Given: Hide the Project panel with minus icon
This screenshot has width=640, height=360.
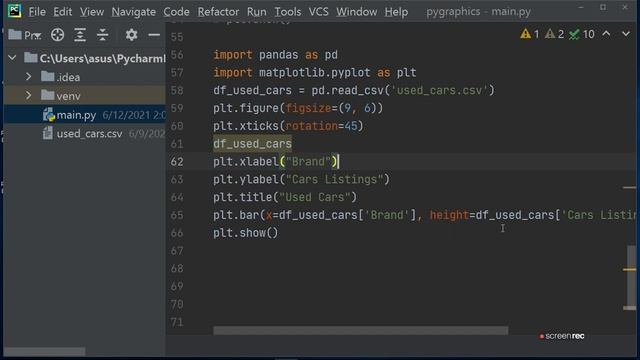Looking at the screenshot, I should [x=154, y=35].
